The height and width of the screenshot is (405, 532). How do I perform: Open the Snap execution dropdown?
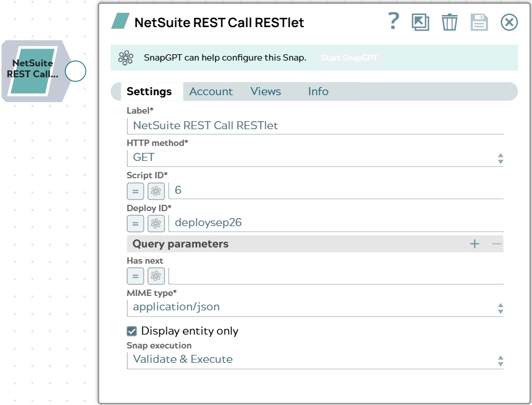[x=315, y=360]
